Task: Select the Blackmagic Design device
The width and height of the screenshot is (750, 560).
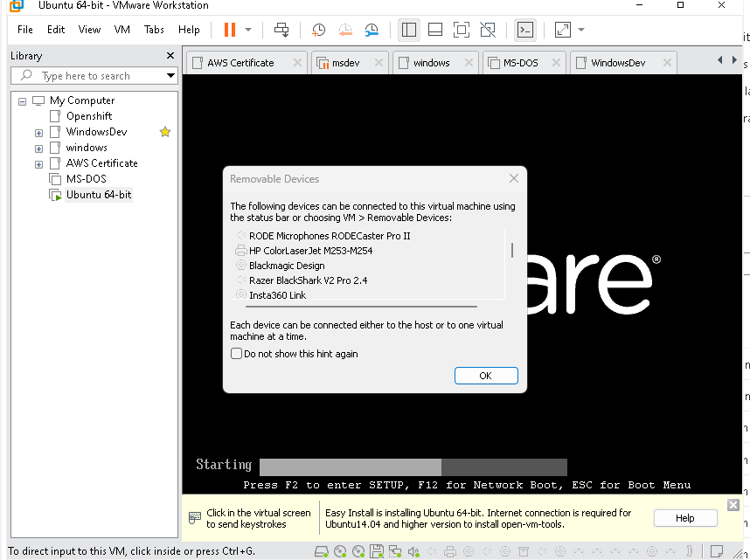Action: pos(287,266)
